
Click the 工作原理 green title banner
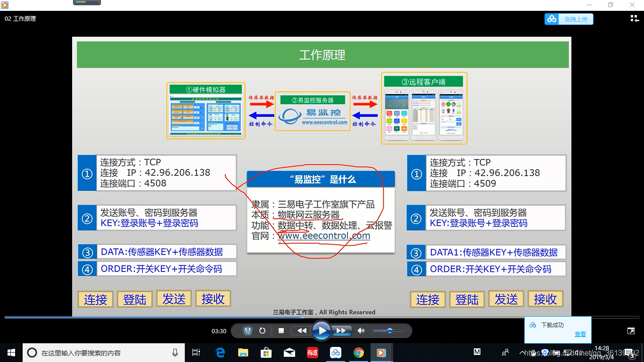tap(322, 55)
